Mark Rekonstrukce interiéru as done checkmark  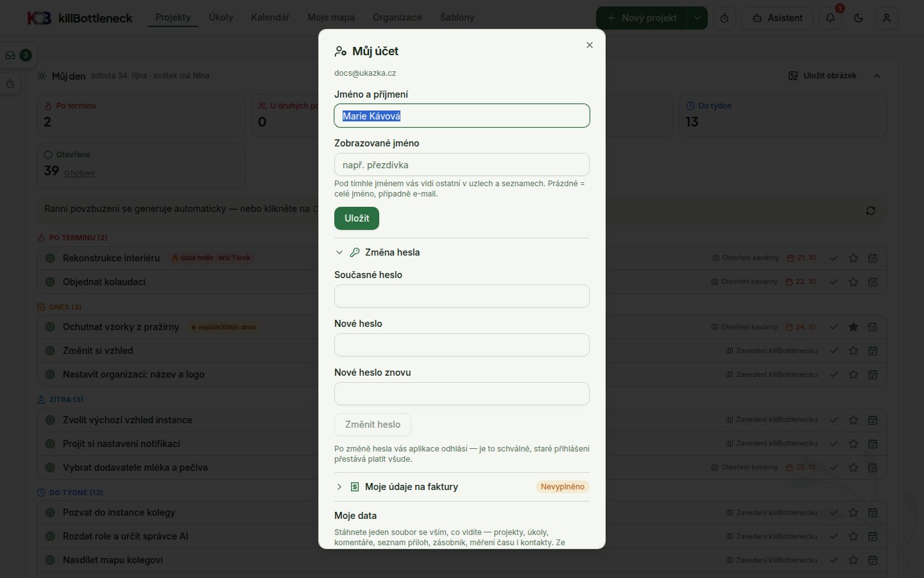tap(834, 258)
